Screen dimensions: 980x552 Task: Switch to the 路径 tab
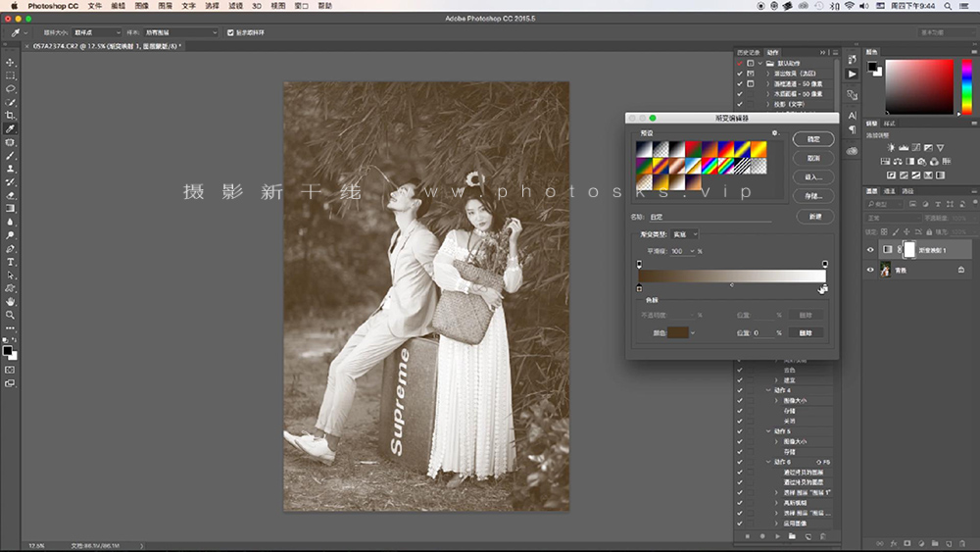907,191
